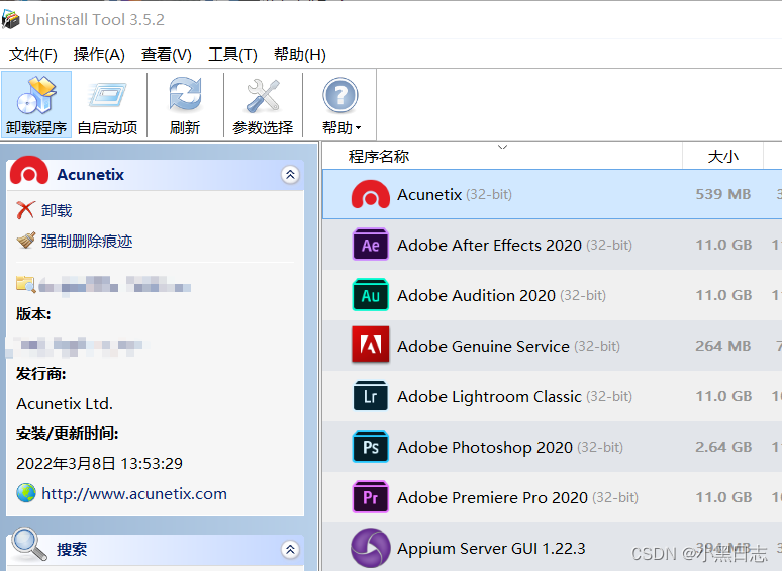This screenshot has height=572, width=783.
Task: Select the Adobe After Effects 2020 icon
Action: pos(371,245)
